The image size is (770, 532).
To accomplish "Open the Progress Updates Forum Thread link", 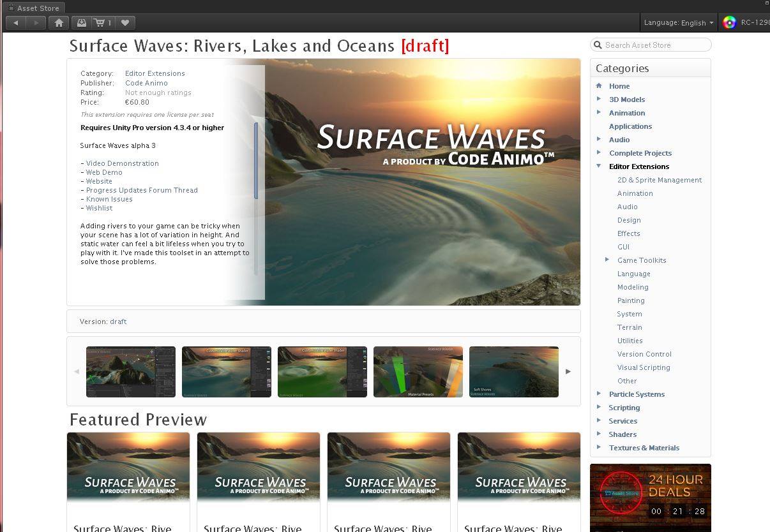I will click(142, 190).
